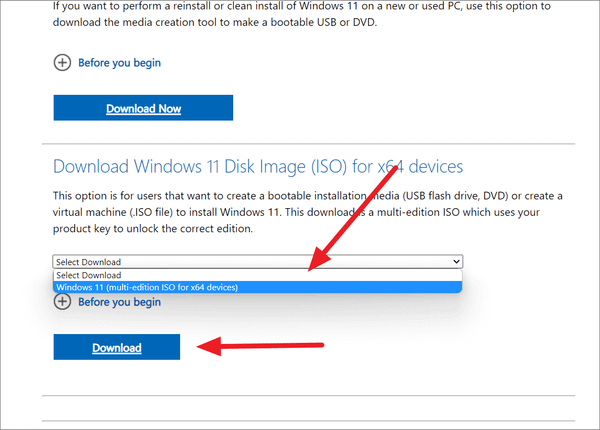The height and width of the screenshot is (430, 600).
Task: Click the plus icon below the dropdown list
Action: (62, 301)
